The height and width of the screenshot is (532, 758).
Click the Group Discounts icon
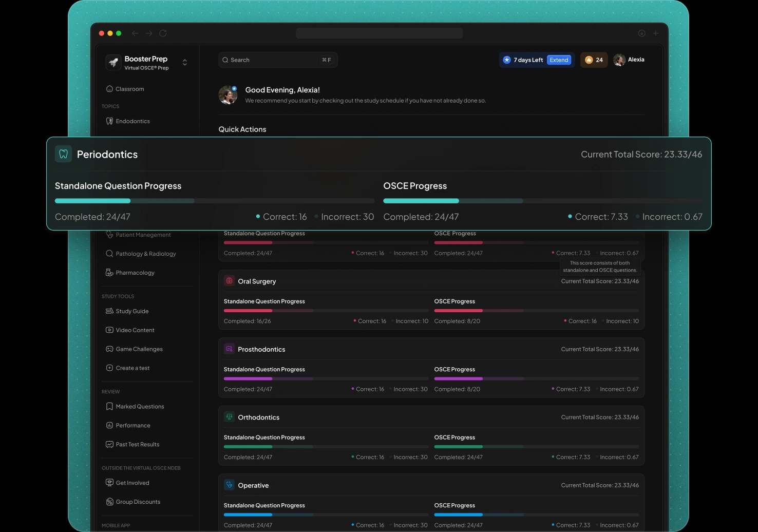point(109,502)
